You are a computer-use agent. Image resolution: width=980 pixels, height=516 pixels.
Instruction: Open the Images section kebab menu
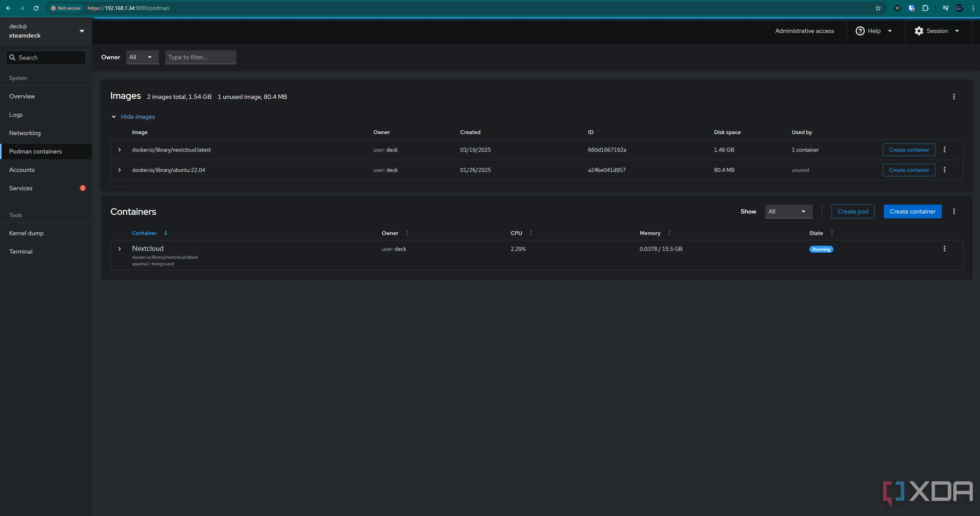point(954,97)
